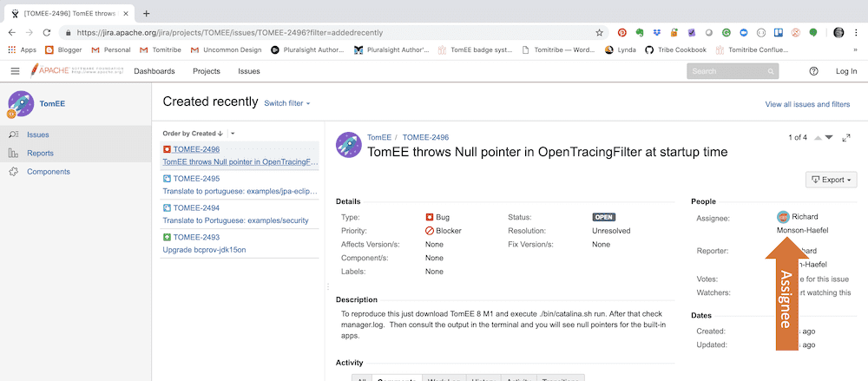Click the Unresolved resolution value
The height and width of the screenshot is (381, 868).
click(x=611, y=230)
